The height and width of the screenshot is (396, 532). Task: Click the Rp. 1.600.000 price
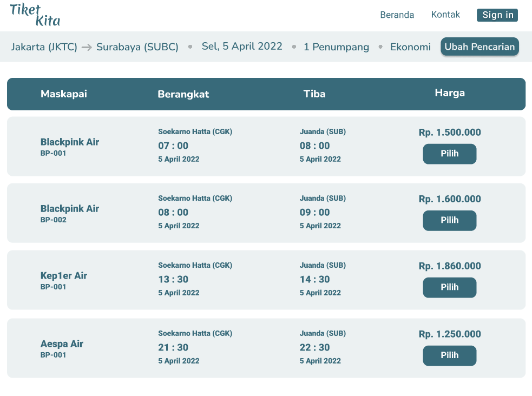tap(450, 199)
